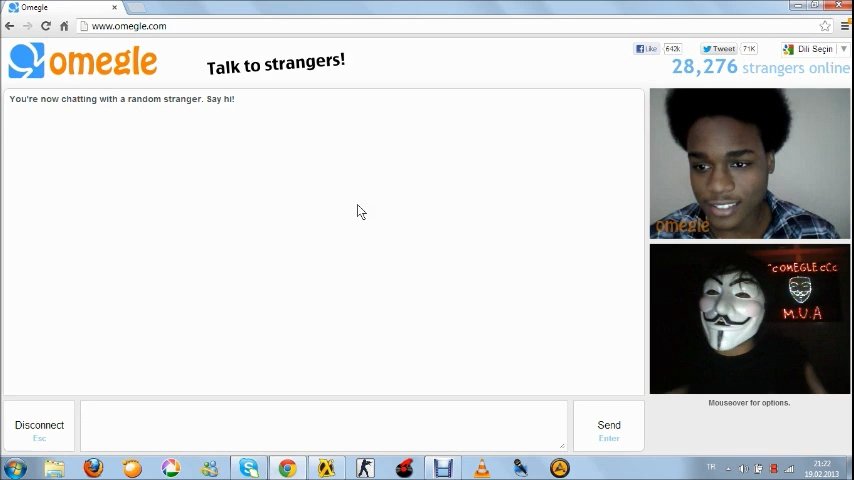Open network status tray icon
The width and height of the screenshot is (854, 480).
(789, 469)
